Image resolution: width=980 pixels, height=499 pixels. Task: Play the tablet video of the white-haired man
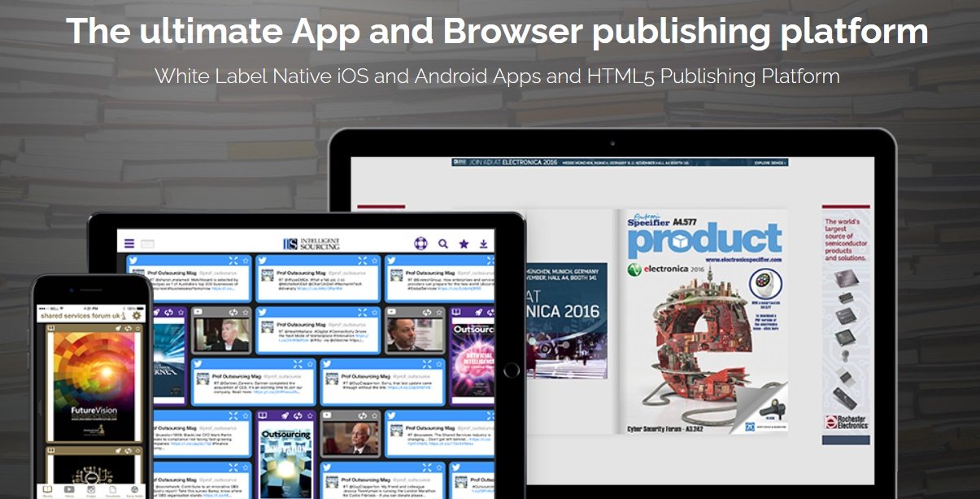coord(222,335)
